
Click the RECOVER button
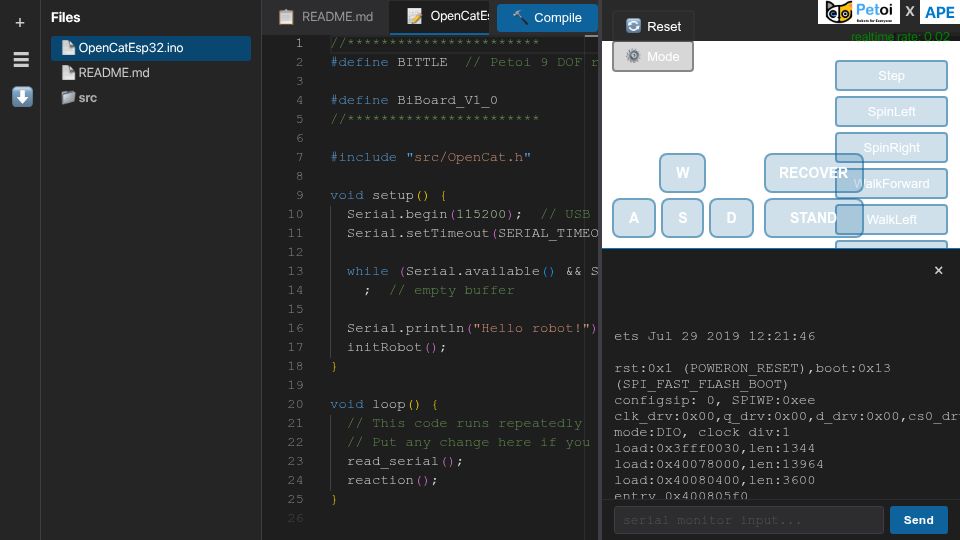coord(813,173)
